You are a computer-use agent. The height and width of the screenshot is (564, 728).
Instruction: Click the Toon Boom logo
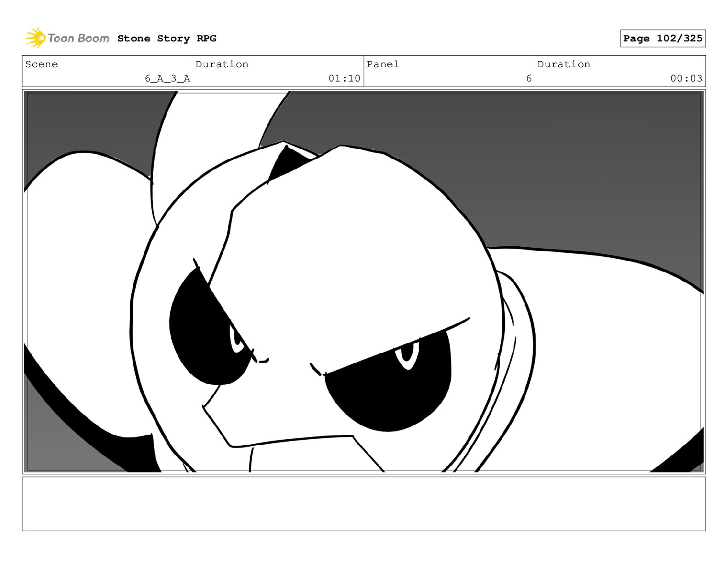[x=67, y=38]
